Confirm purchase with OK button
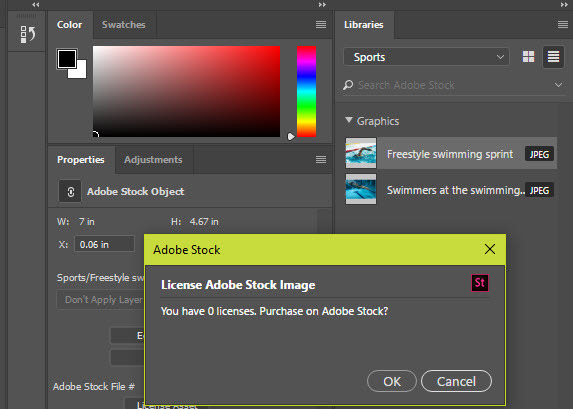The height and width of the screenshot is (409, 573). [392, 381]
